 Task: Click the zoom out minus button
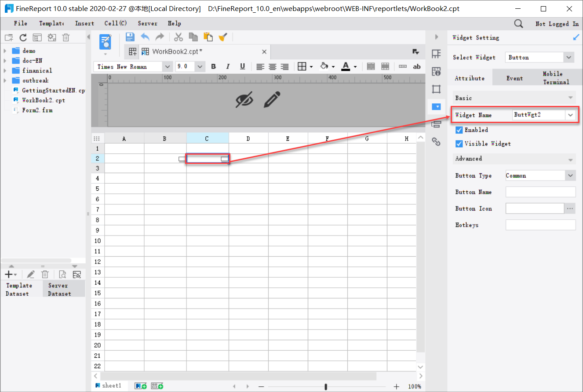(261, 386)
